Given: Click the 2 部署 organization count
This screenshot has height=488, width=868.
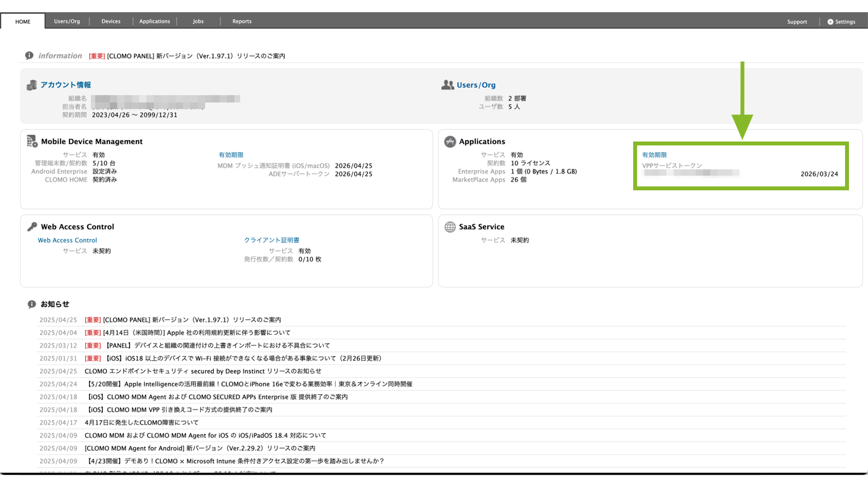Looking at the screenshot, I should pyautogui.click(x=517, y=99).
